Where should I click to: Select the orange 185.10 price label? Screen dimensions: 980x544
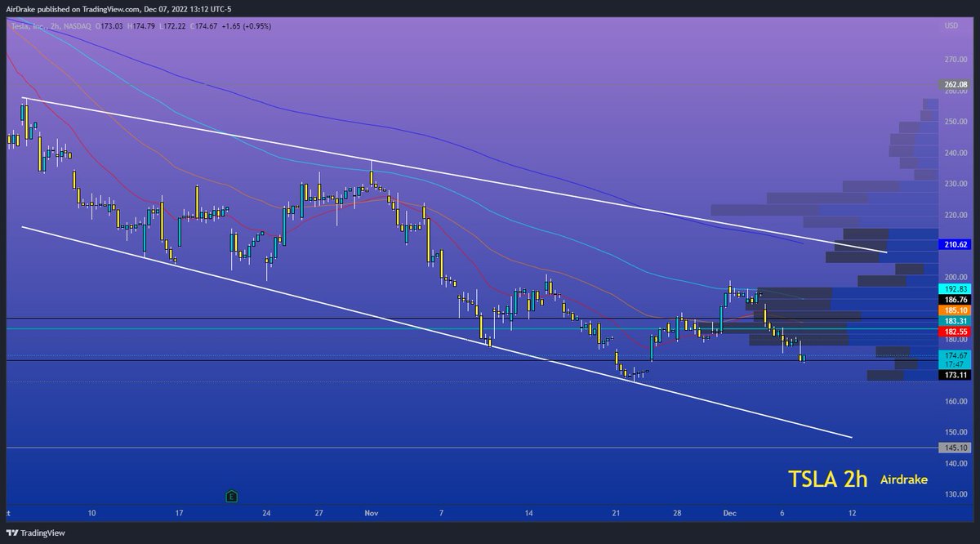tap(953, 310)
